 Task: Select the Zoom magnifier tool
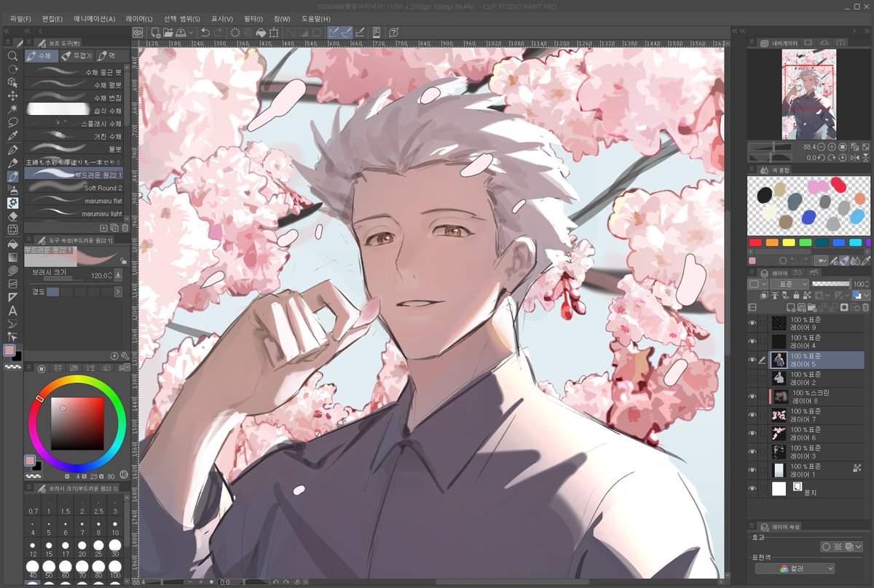12,56
